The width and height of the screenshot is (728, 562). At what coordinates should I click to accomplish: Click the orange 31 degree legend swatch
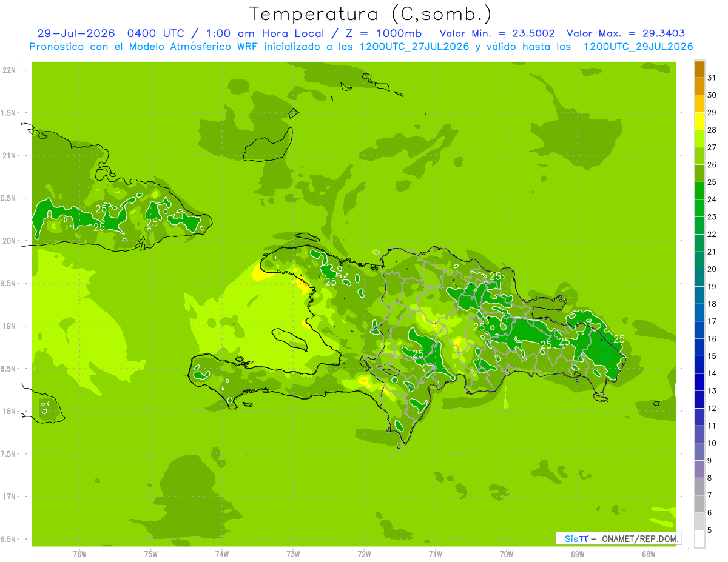pyautogui.click(x=699, y=70)
